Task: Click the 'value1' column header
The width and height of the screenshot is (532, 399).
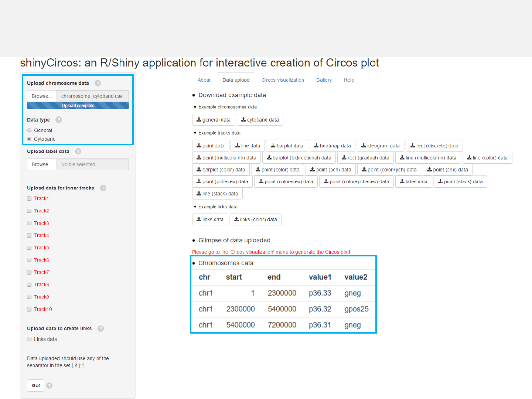Action: (x=320, y=277)
